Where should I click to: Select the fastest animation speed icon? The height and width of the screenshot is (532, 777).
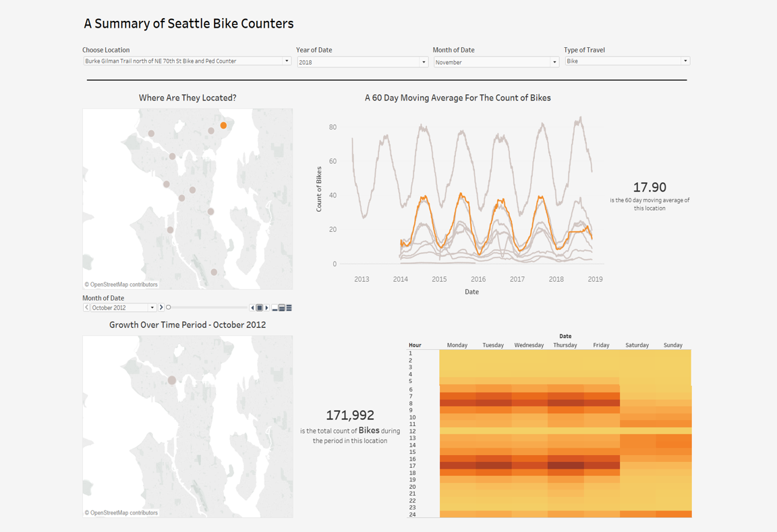tap(289, 307)
